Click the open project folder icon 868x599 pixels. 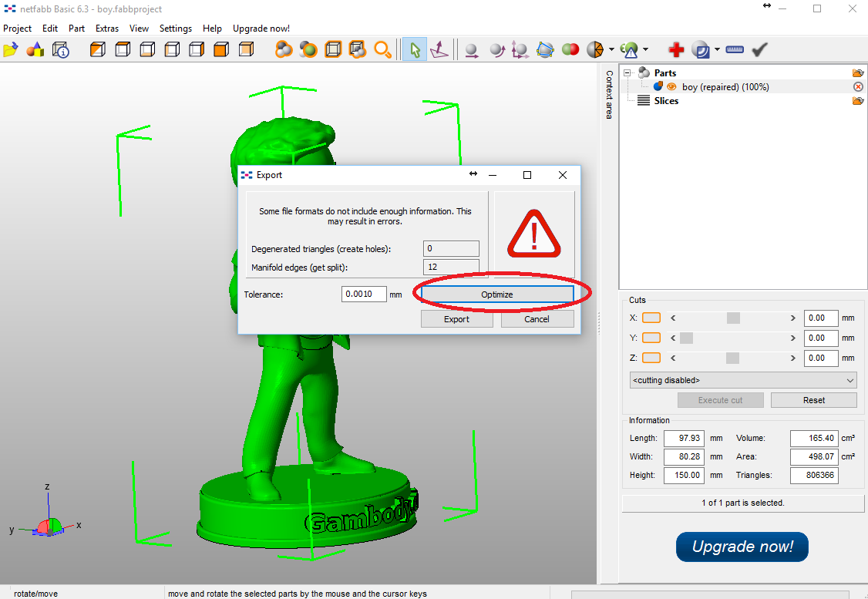pyautogui.click(x=10, y=50)
